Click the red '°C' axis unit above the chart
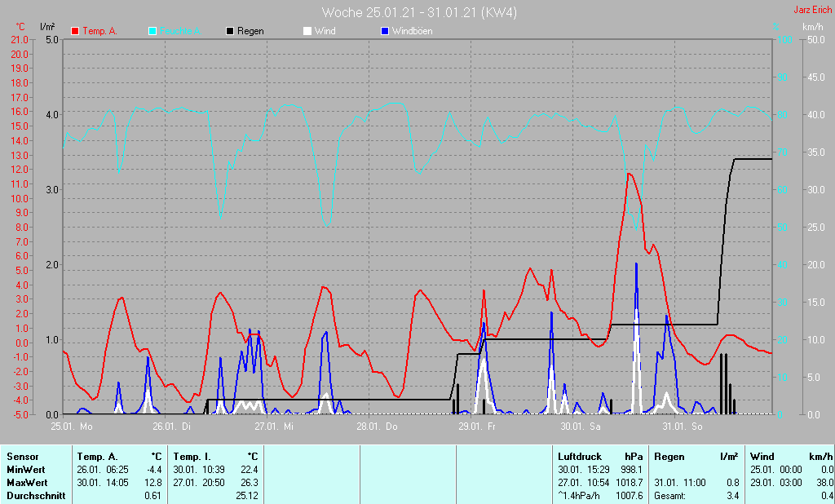This screenshot has height=504, width=835. coord(20,27)
